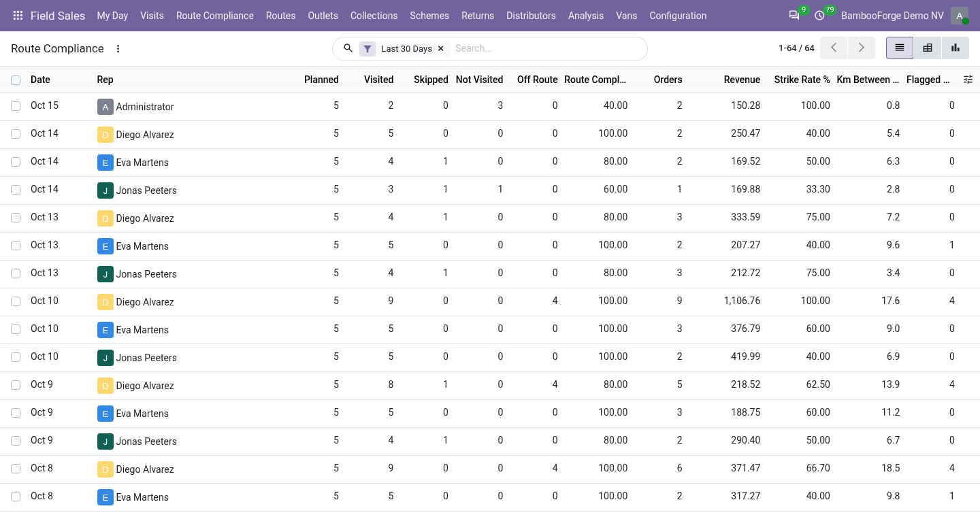Viewport: 980px width, 517px height.
Task: Switch to list view
Action: point(900,48)
